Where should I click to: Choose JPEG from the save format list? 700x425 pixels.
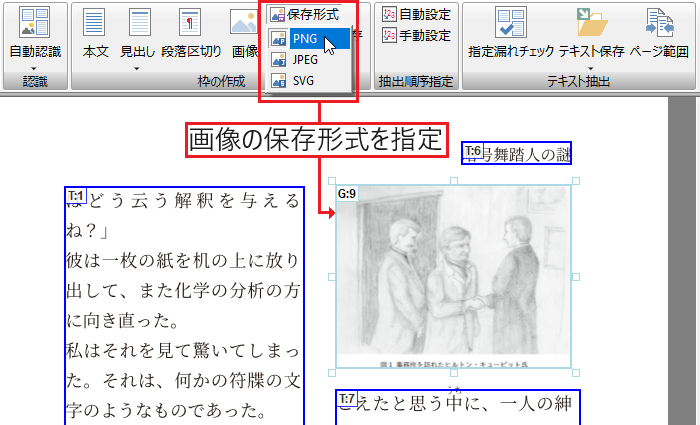306,60
